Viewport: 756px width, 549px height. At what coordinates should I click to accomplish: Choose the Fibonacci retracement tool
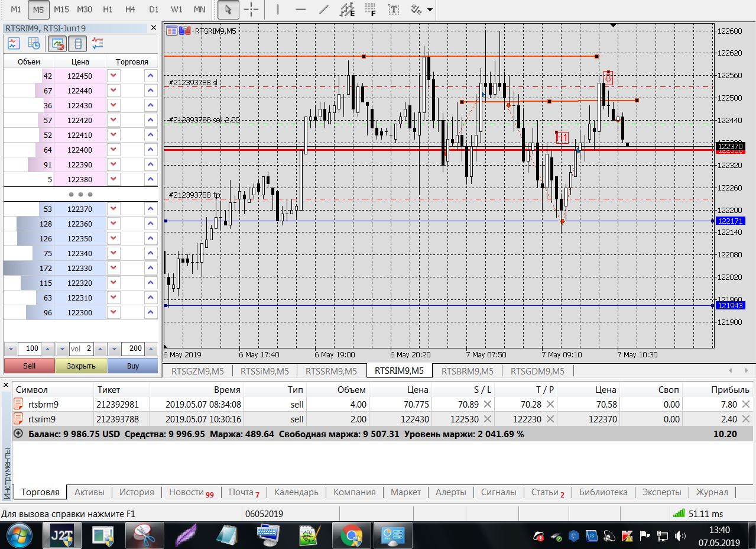(x=370, y=9)
